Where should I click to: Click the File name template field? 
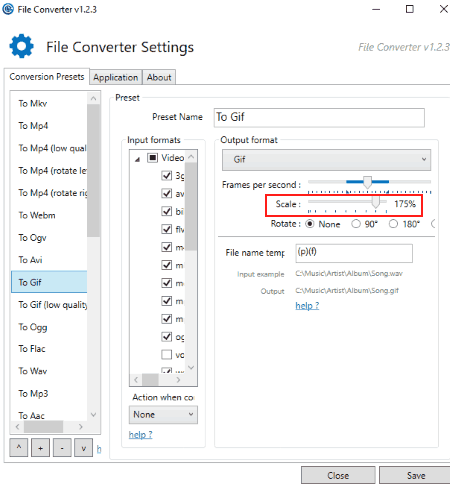354,253
